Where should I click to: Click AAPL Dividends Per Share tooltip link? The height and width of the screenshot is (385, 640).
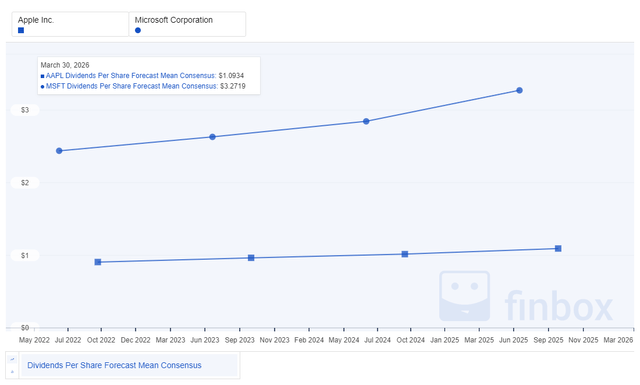(x=131, y=76)
